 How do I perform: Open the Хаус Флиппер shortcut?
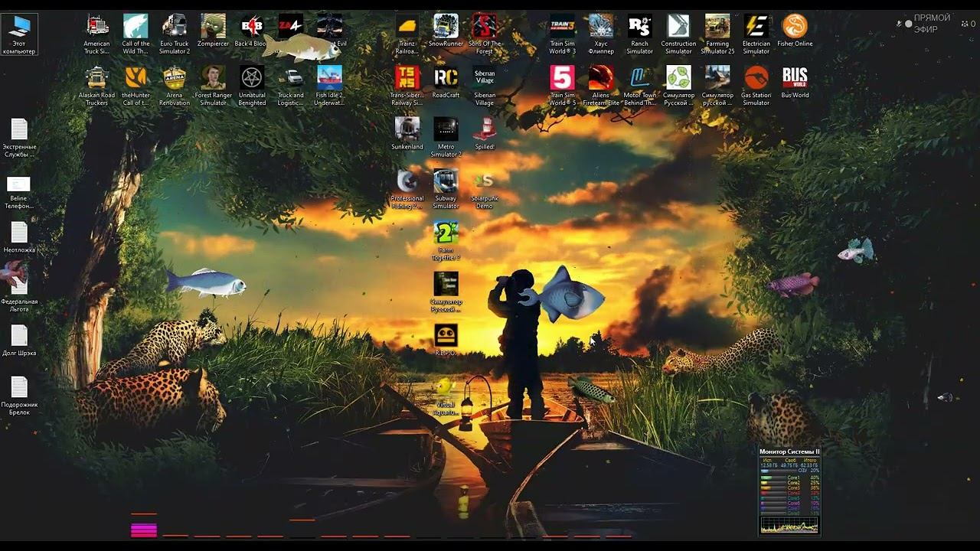(x=601, y=34)
